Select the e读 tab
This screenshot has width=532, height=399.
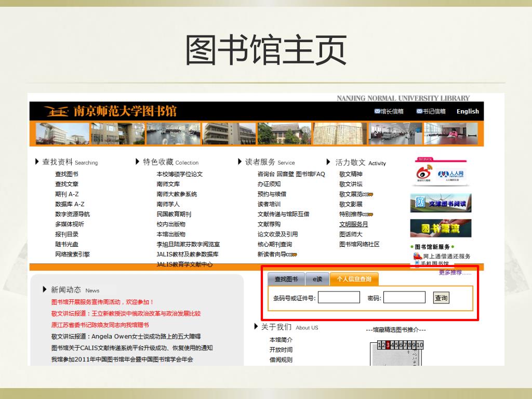point(317,279)
